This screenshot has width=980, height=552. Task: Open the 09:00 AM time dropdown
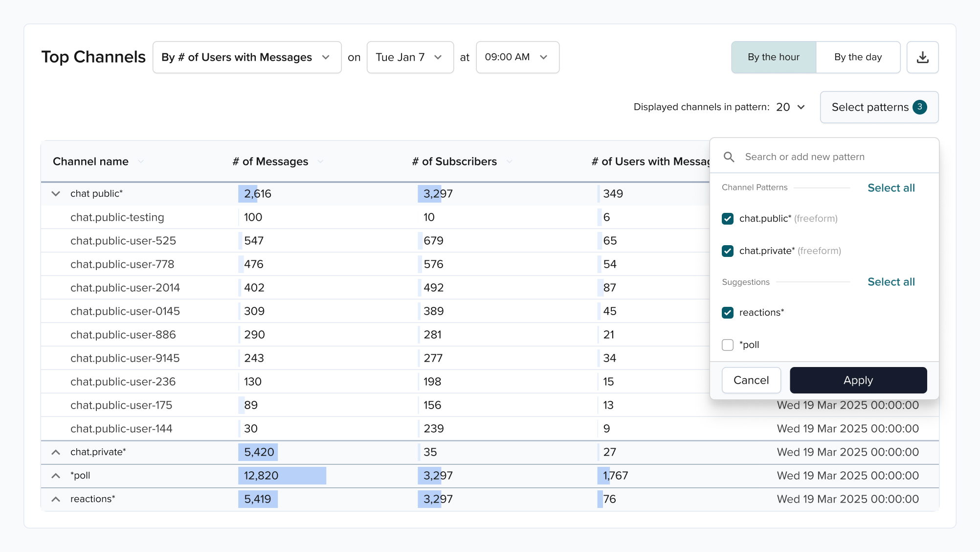(517, 57)
